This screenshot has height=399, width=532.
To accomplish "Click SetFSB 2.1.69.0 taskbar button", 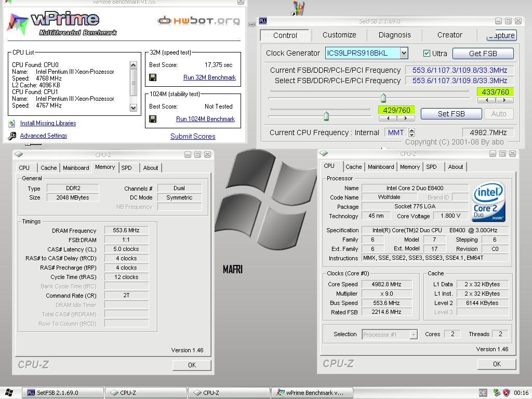I will point(63,393).
